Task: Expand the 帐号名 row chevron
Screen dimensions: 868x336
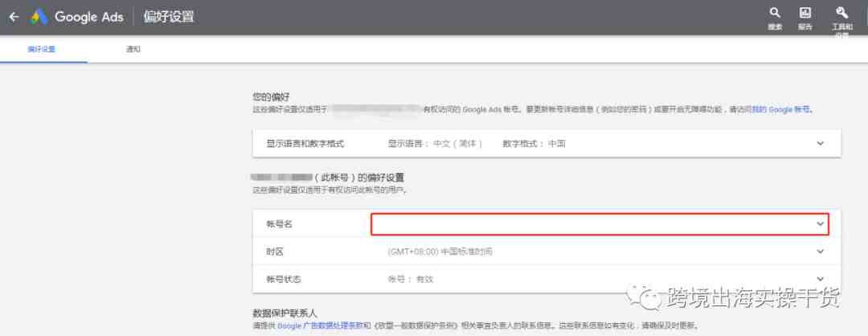Action: [x=820, y=223]
